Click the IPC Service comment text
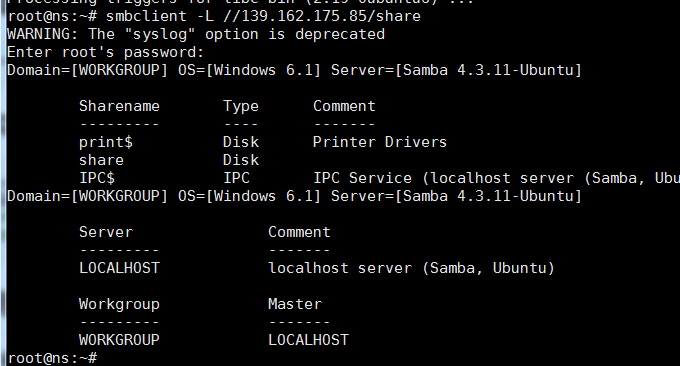This screenshot has height=366, width=680. (497, 178)
